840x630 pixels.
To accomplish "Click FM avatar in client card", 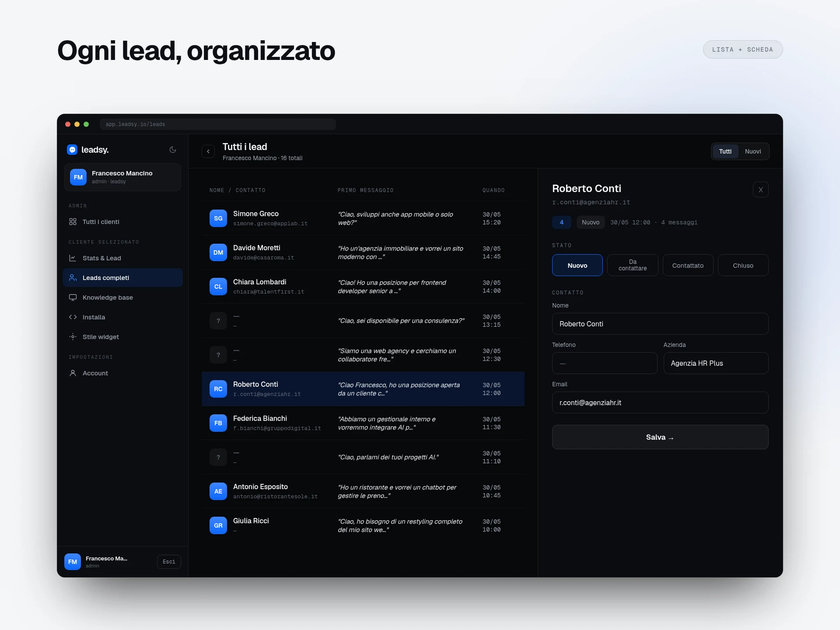I will [x=78, y=177].
